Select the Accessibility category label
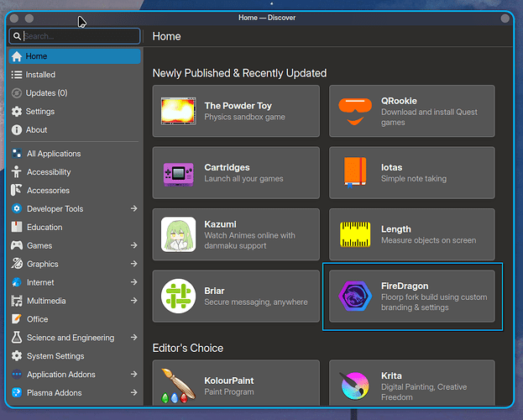 click(49, 172)
